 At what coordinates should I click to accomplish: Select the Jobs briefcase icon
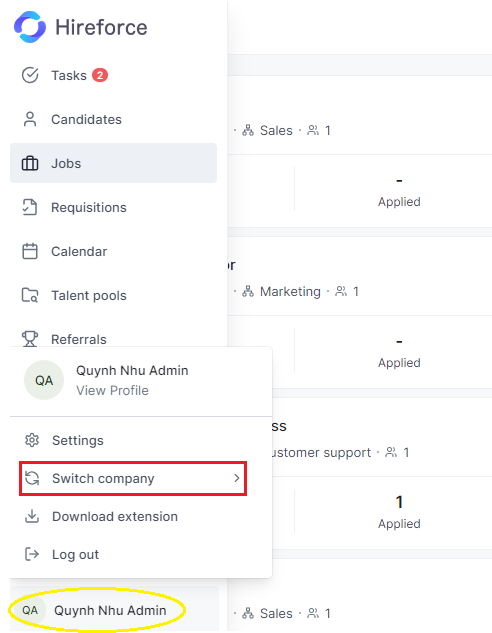tap(30, 163)
